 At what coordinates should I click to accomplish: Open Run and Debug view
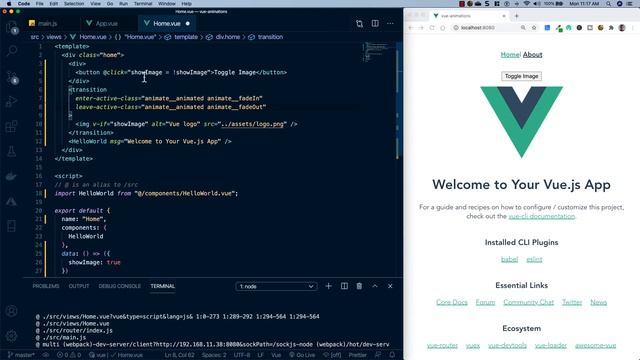point(12,101)
